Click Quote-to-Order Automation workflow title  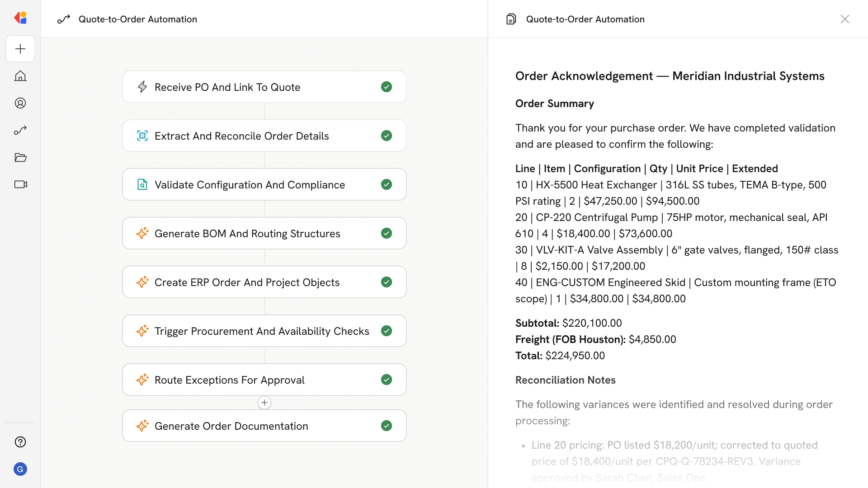(x=137, y=19)
